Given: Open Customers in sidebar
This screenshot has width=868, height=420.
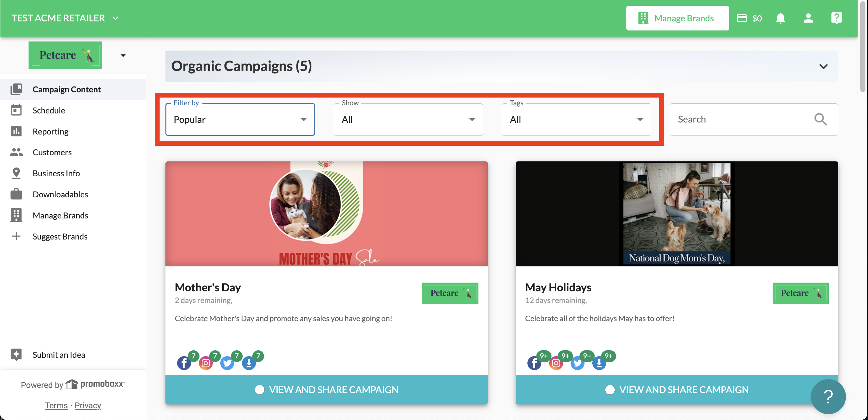Looking at the screenshot, I should pyautogui.click(x=73, y=152).
